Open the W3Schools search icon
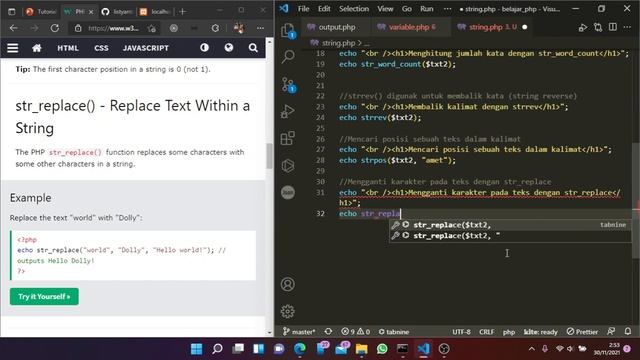The image size is (640, 360). point(253,48)
